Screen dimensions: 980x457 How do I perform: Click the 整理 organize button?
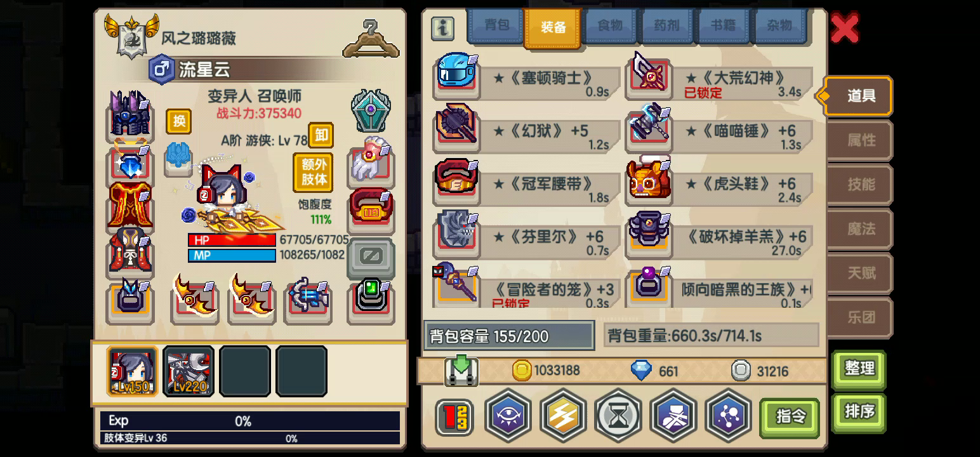coord(859,368)
